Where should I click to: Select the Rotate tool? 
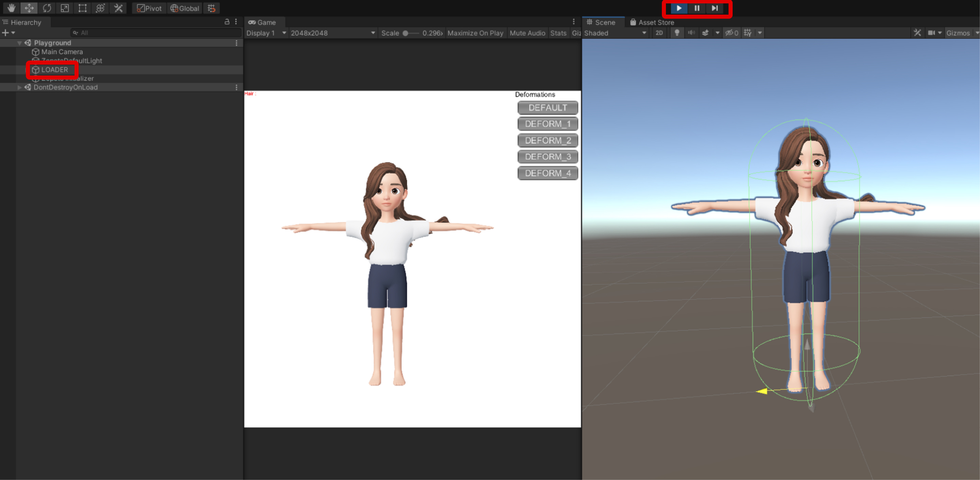[47, 8]
